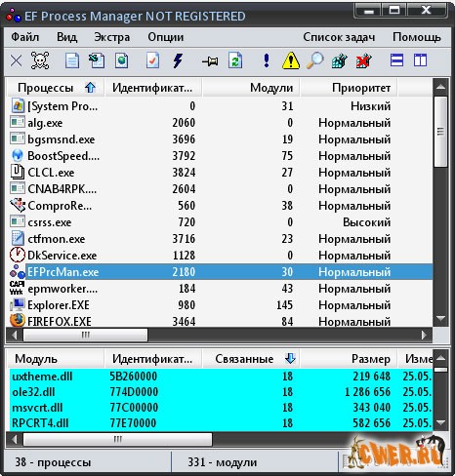Open the Список задач menu

coord(339,37)
